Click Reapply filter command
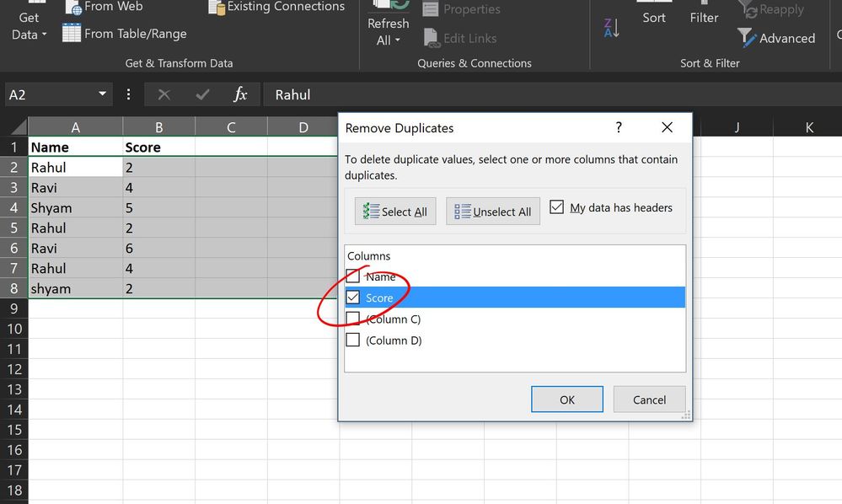 click(x=771, y=9)
